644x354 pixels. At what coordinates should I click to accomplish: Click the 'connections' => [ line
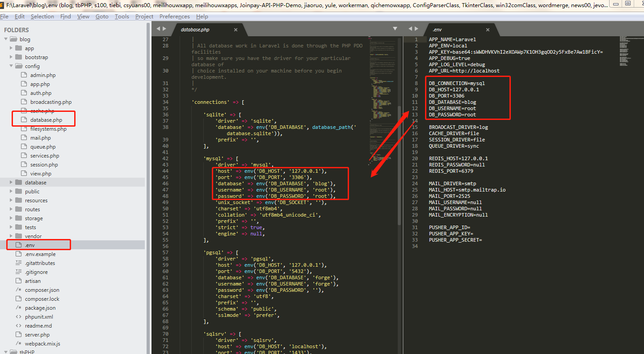point(218,102)
